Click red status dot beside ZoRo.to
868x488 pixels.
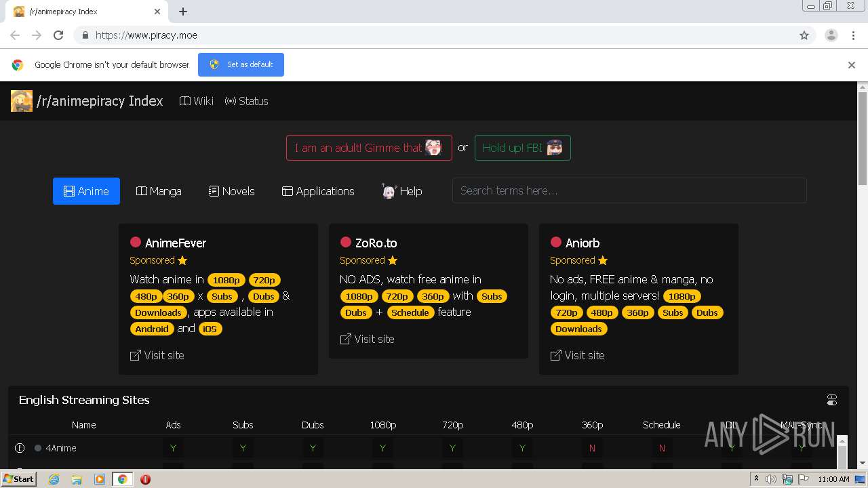coord(346,242)
